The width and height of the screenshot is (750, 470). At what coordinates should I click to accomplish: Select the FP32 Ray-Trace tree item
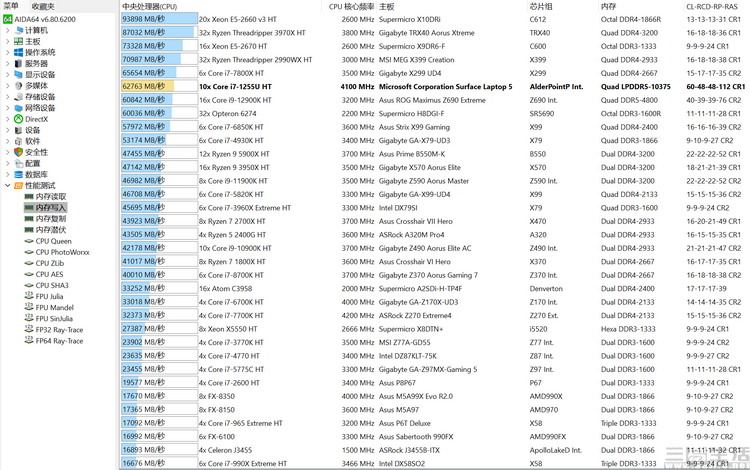(59, 329)
